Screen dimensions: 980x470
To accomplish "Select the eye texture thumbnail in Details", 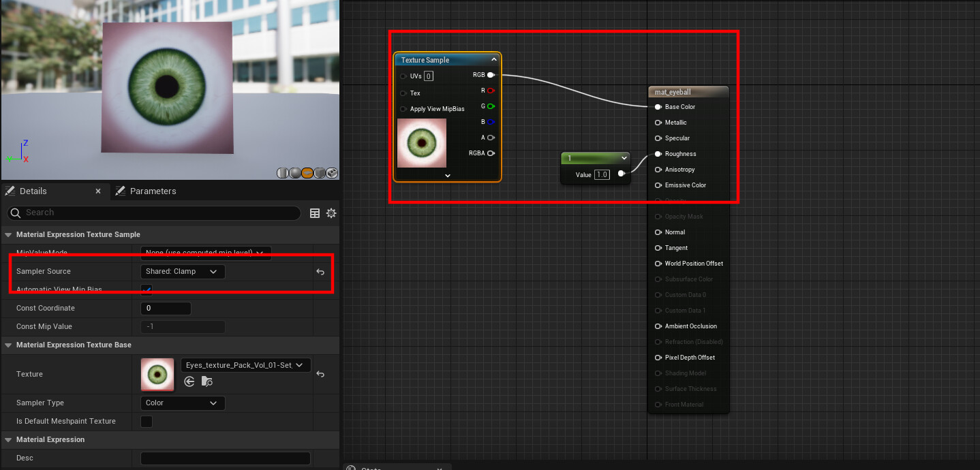I will click(157, 374).
